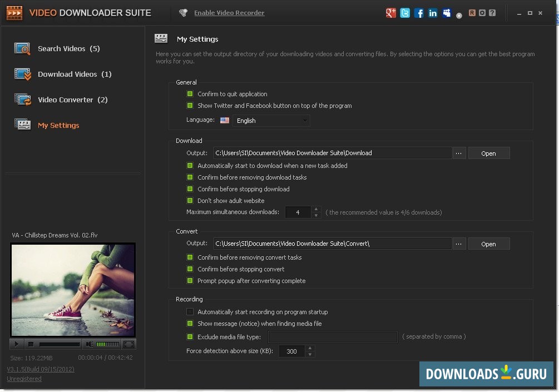The height and width of the screenshot is (392, 559).
Task: Click the convert output path field
Action: point(333,244)
